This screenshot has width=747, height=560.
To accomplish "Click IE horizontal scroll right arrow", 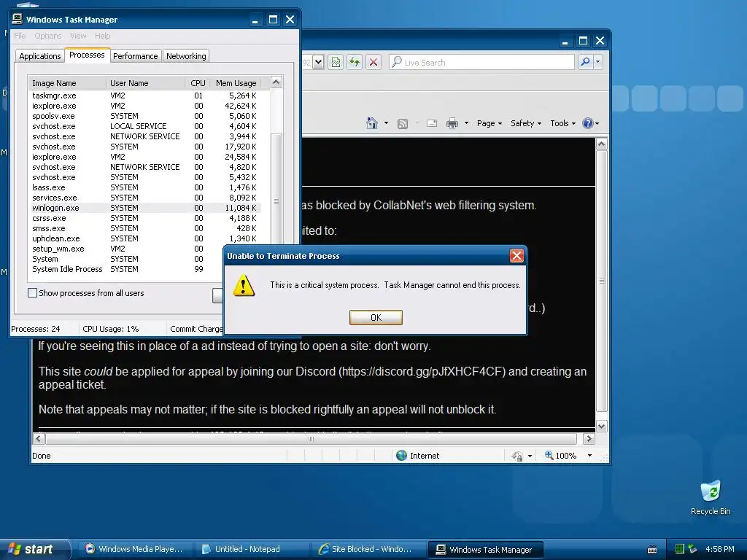I will pos(589,438).
